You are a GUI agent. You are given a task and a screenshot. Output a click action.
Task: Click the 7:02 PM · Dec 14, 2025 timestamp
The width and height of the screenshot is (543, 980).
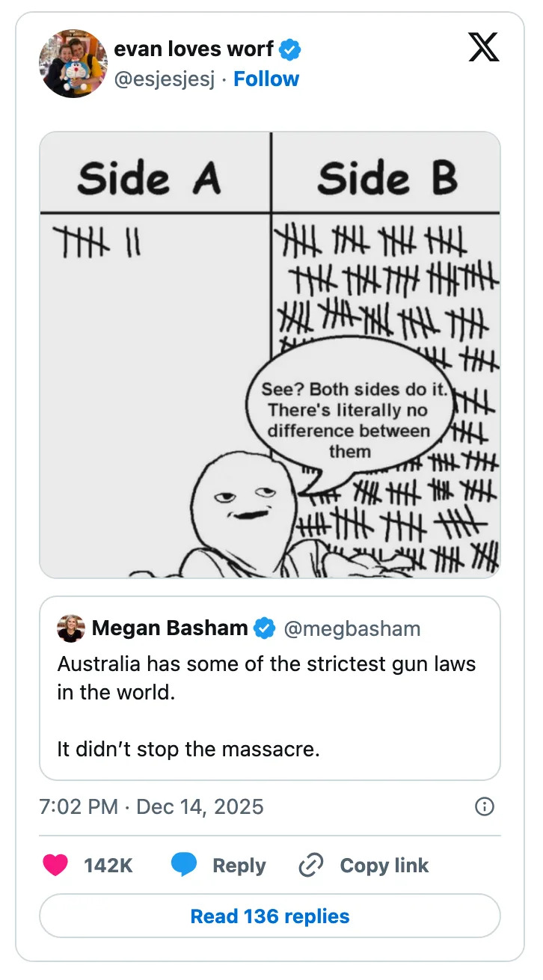[151, 806]
